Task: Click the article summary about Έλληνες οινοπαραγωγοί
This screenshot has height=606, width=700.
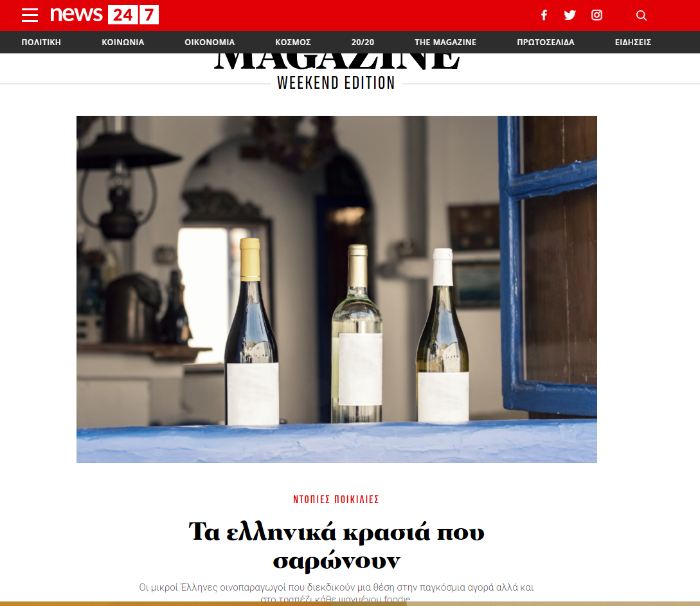Action: 336,592
